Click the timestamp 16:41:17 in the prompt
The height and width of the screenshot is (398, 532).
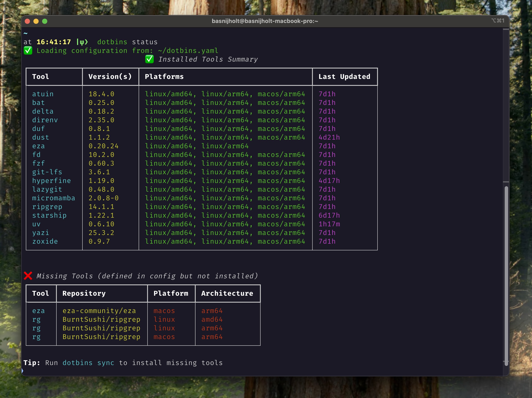[x=53, y=42]
